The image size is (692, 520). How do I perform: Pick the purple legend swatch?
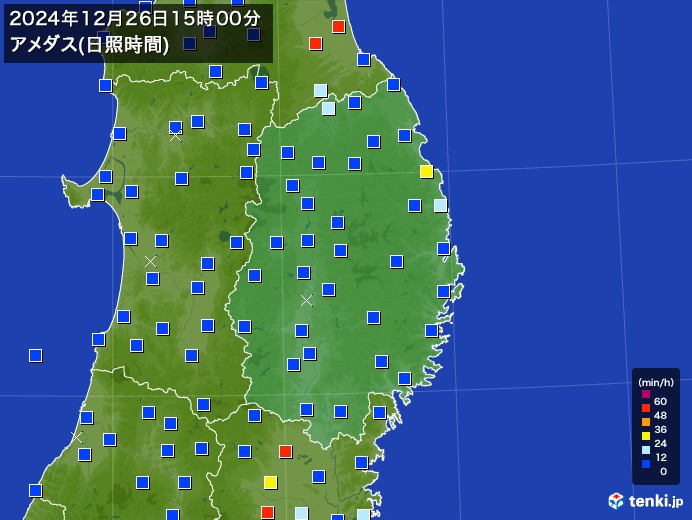tap(646, 394)
